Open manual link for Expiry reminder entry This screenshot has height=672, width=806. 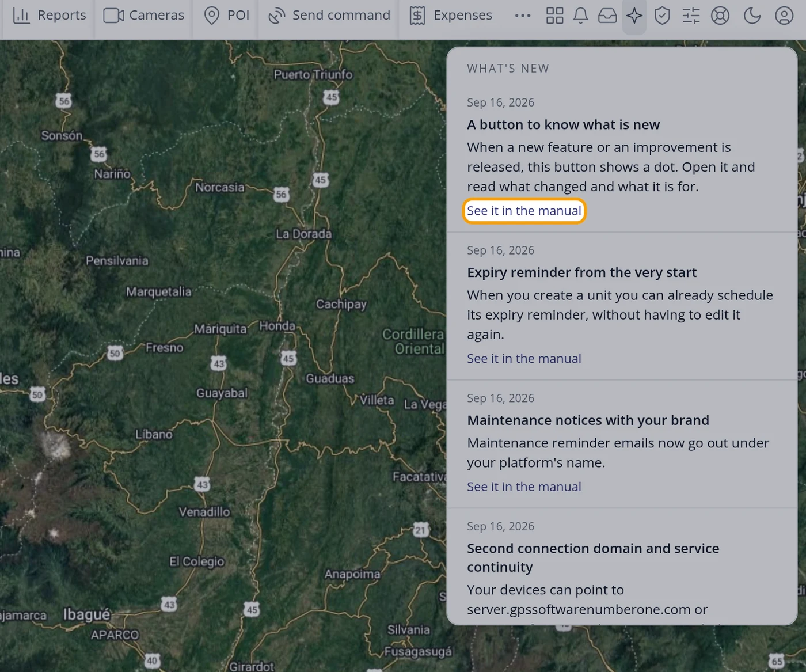(x=524, y=358)
